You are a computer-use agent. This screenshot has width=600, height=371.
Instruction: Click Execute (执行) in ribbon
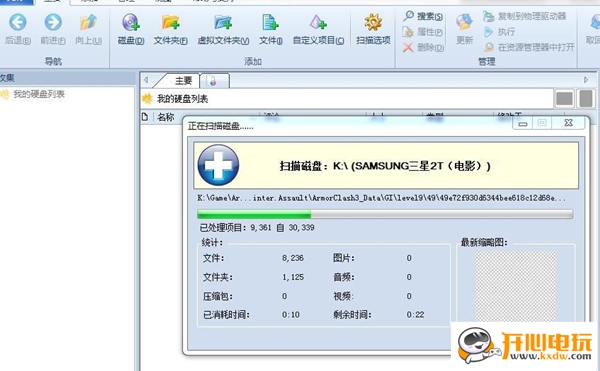(499, 32)
